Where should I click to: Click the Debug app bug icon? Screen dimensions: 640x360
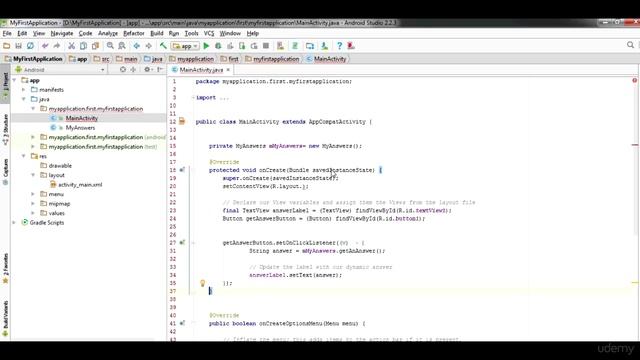click(x=218, y=46)
